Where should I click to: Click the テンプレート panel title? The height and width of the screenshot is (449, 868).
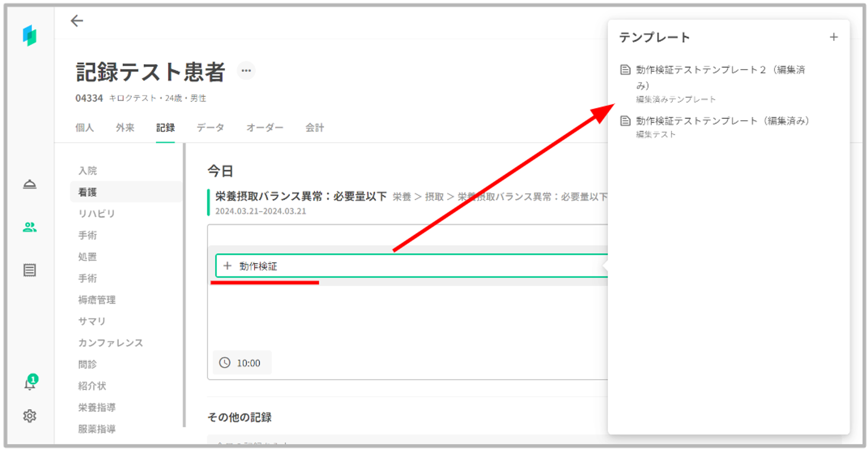coord(654,37)
